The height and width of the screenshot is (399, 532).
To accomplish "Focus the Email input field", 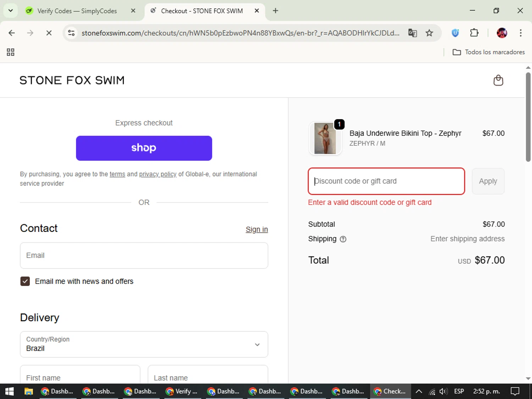I will [x=144, y=255].
